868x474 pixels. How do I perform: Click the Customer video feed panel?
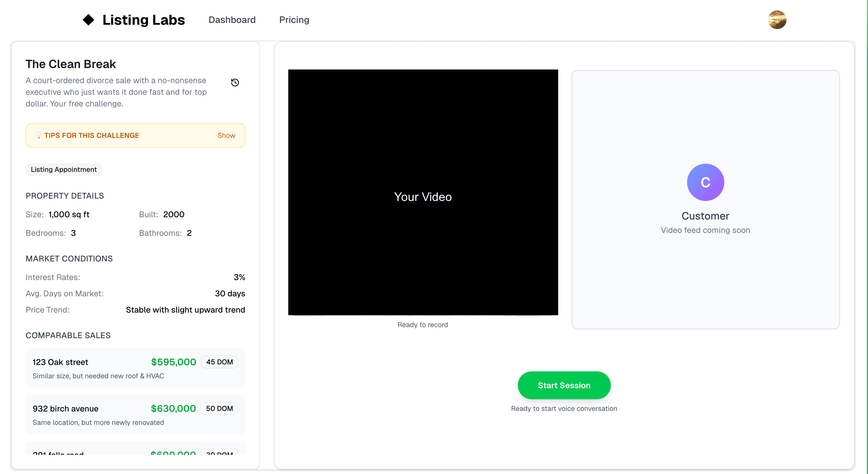[705, 270]
